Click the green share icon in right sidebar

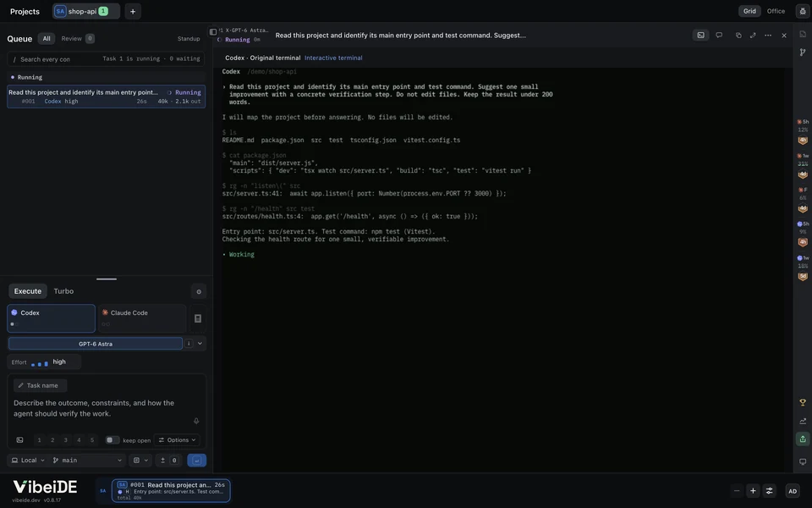[803, 439]
